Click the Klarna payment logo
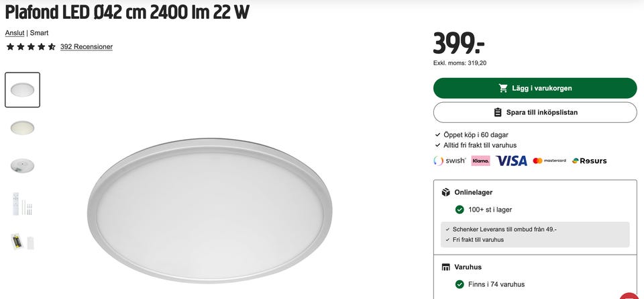644x299 pixels. (x=480, y=161)
